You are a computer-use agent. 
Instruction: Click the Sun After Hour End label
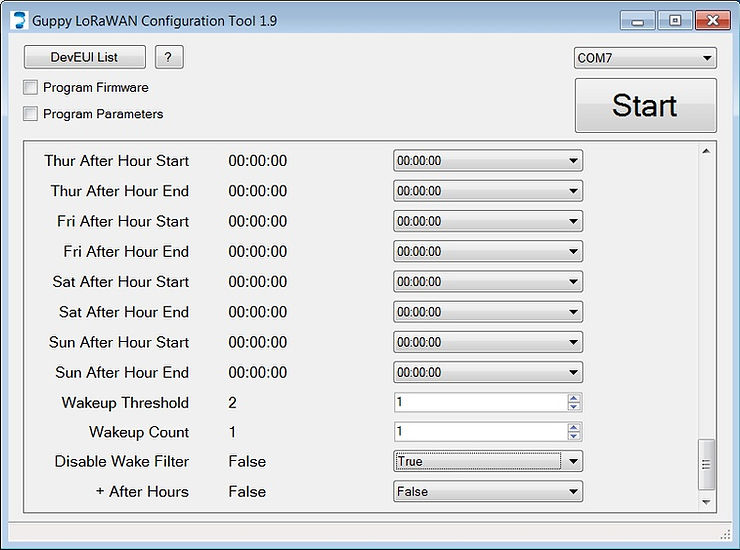122,372
